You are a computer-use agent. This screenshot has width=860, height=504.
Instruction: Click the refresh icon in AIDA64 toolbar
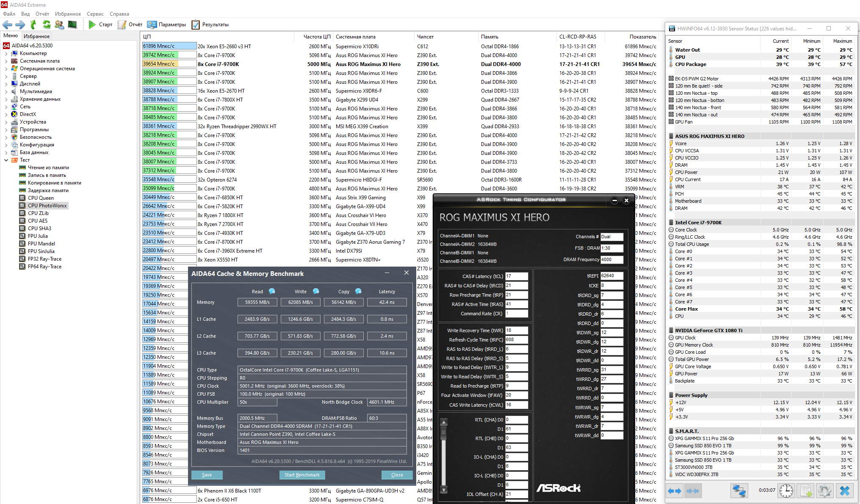[47, 25]
